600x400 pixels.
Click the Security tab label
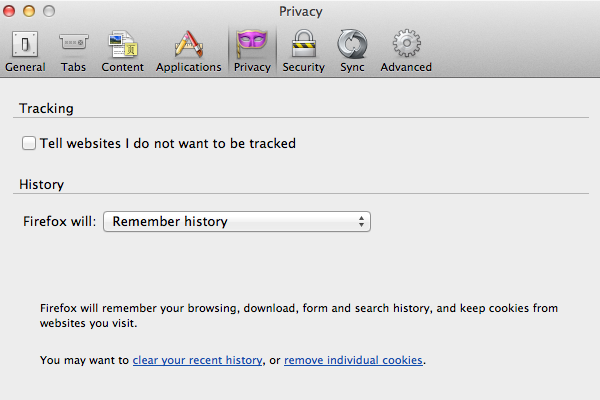(303, 67)
